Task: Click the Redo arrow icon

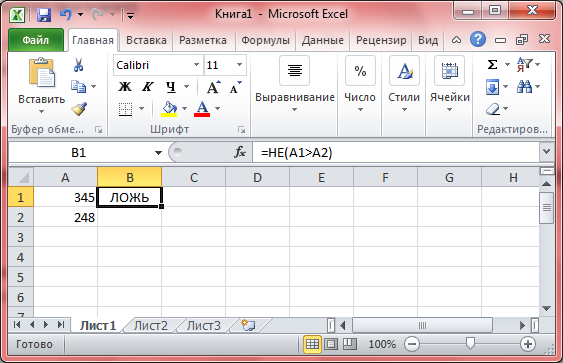Action: [x=97, y=14]
